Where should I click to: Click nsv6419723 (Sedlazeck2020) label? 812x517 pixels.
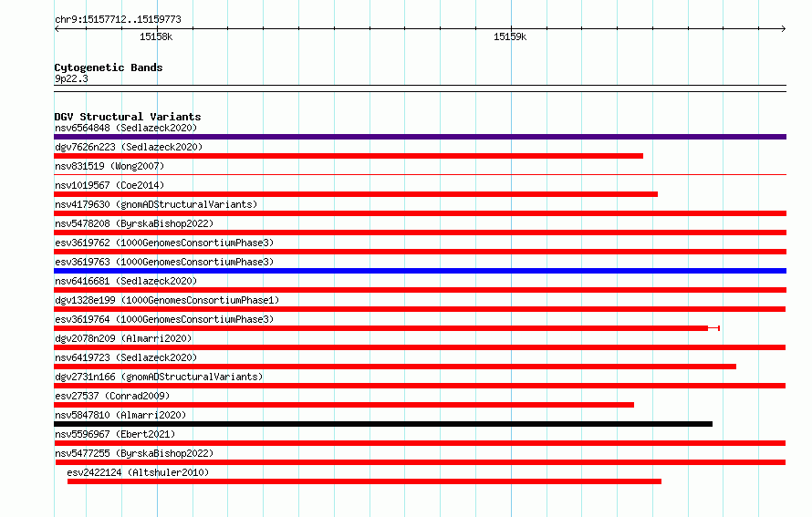(126, 357)
